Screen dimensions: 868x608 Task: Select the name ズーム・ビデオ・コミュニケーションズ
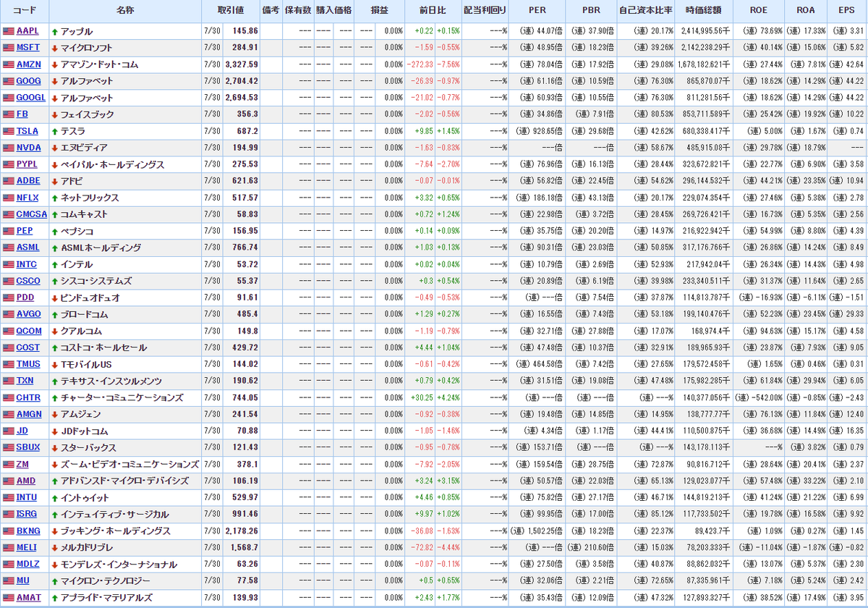129,464
